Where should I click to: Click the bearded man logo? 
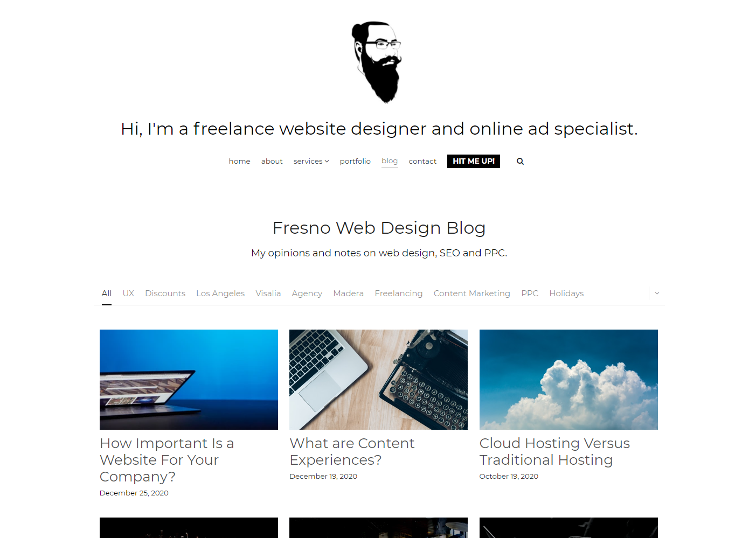click(377, 62)
